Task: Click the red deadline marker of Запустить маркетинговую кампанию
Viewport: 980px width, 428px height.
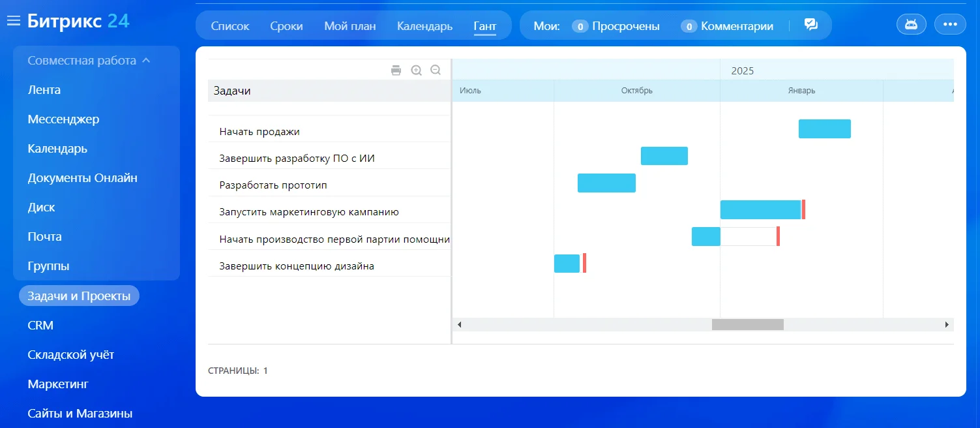Action: click(x=803, y=209)
